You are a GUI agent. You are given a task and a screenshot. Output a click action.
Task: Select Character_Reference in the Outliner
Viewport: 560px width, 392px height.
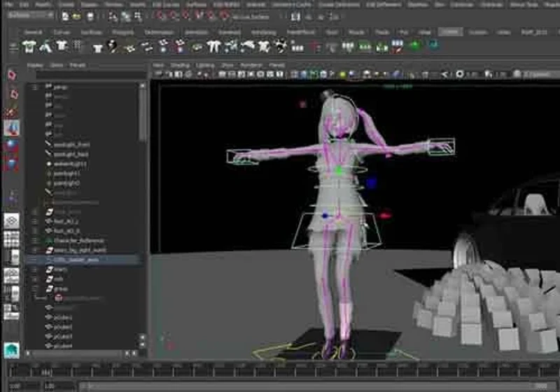click(79, 241)
